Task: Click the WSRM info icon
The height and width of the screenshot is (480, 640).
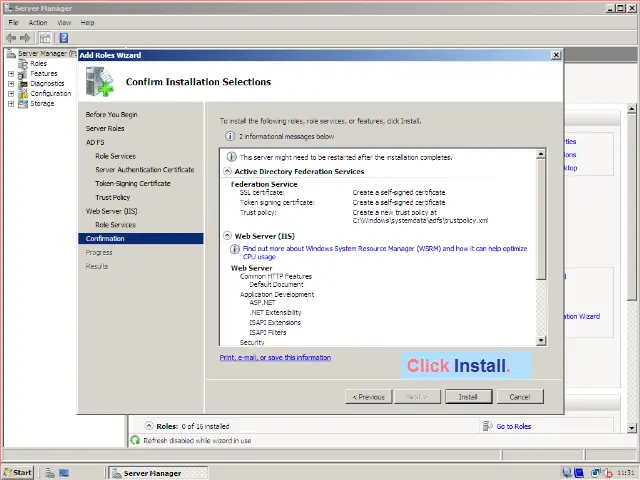Action: [235, 249]
